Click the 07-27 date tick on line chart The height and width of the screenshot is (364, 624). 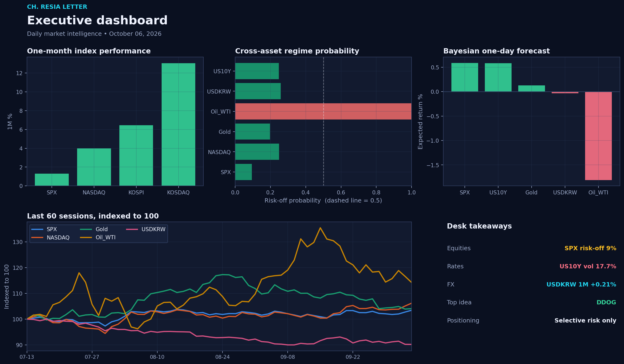[92, 357]
